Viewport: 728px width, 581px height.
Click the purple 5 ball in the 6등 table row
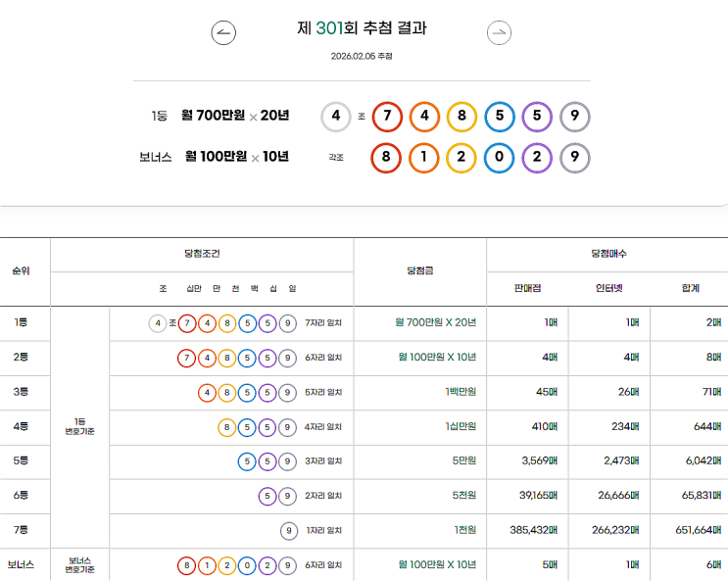point(267,496)
